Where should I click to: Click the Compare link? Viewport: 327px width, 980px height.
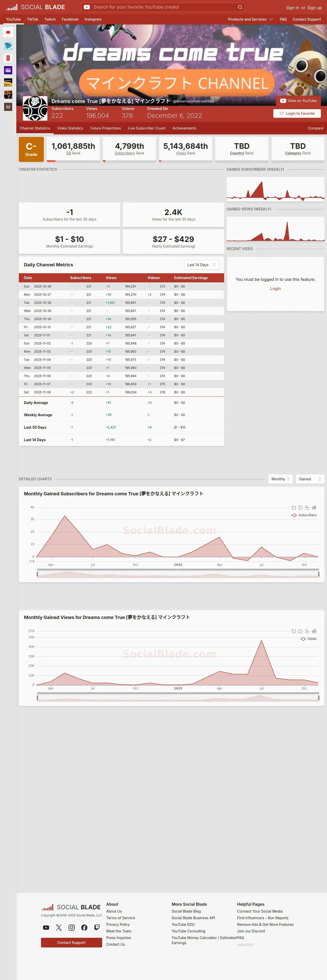click(316, 128)
